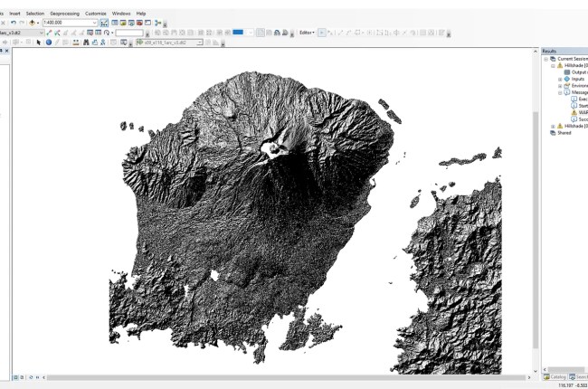Click the Find Route icon

click(x=94, y=43)
